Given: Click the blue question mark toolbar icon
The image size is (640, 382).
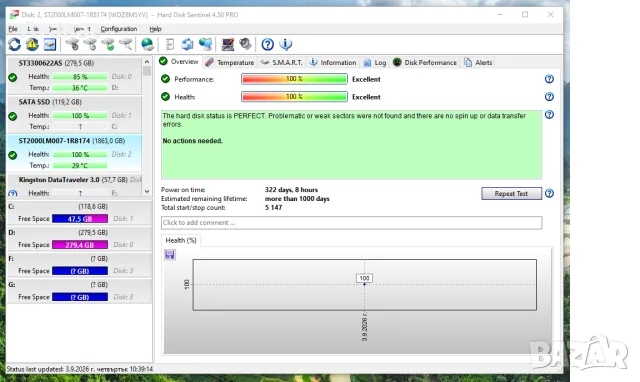Looking at the screenshot, I should [x=268, y=44].
